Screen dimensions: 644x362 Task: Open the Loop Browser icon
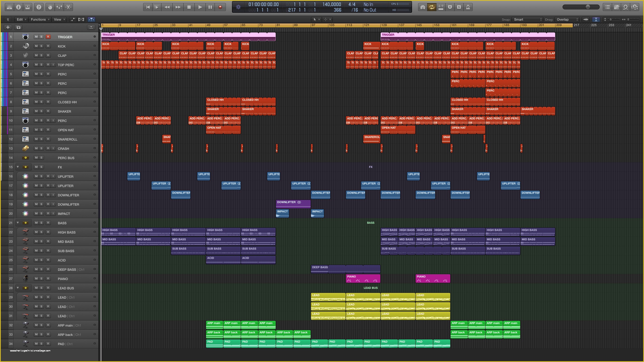tap(625, 7)
